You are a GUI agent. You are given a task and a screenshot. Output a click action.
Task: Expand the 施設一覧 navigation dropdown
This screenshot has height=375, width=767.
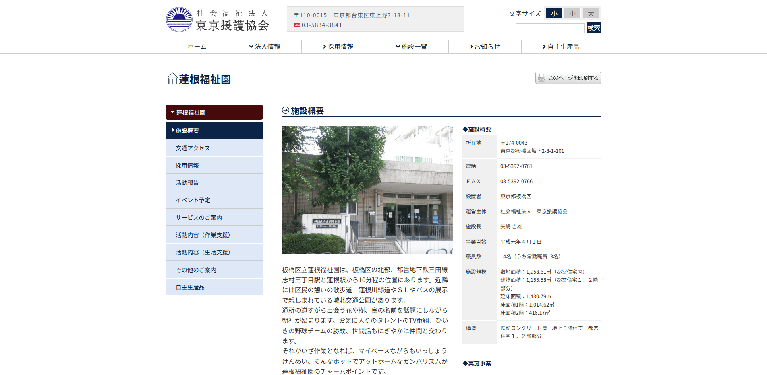coord(411,46)
